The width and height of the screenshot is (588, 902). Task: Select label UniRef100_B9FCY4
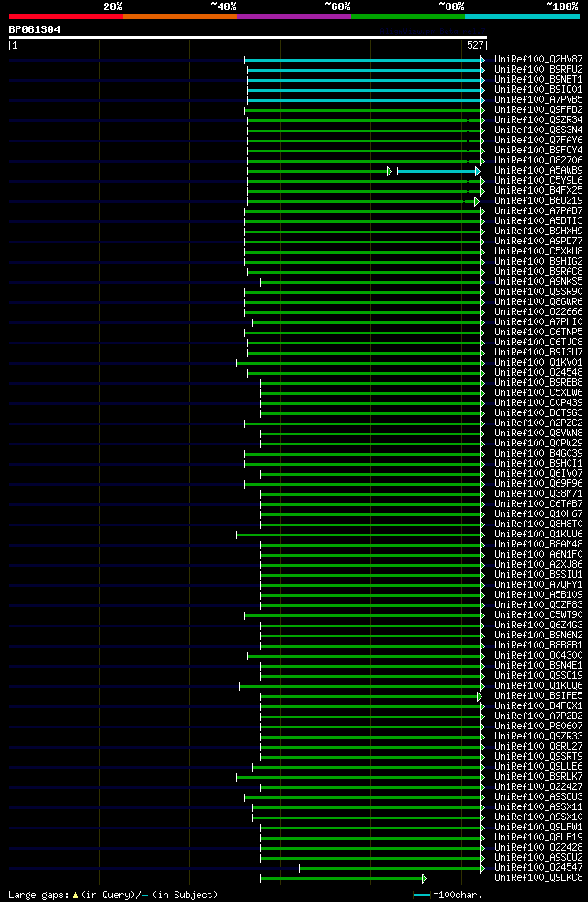pyautogui.click(x=538, y=150)
